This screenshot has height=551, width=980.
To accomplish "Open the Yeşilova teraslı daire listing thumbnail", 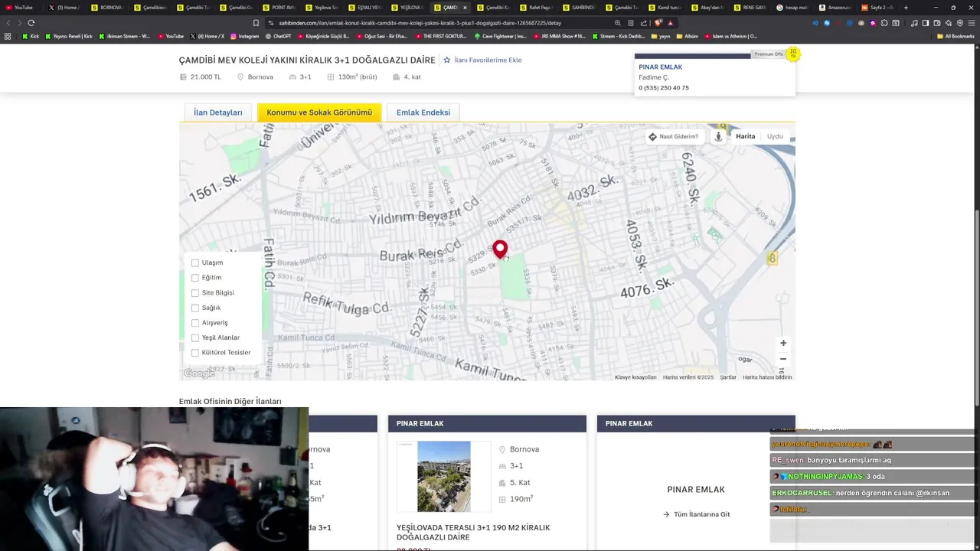I will 444,476.
